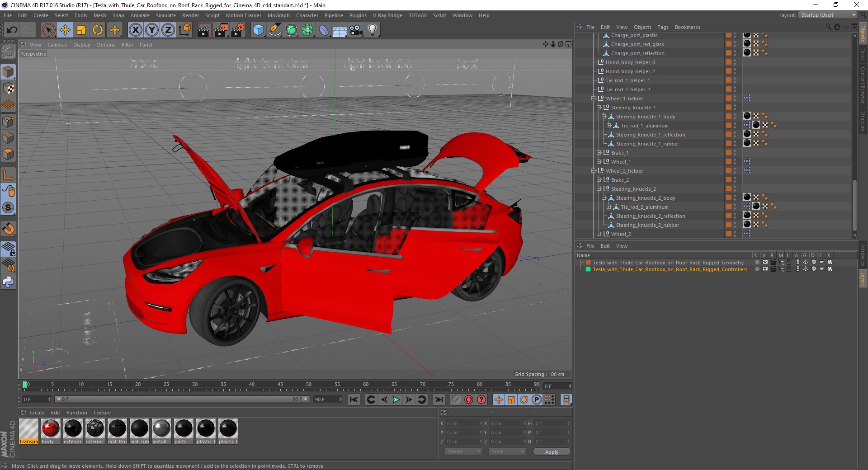The image size is (868, 470).
Task: Click the record keyframe button
Action: [x=456, y=399]
